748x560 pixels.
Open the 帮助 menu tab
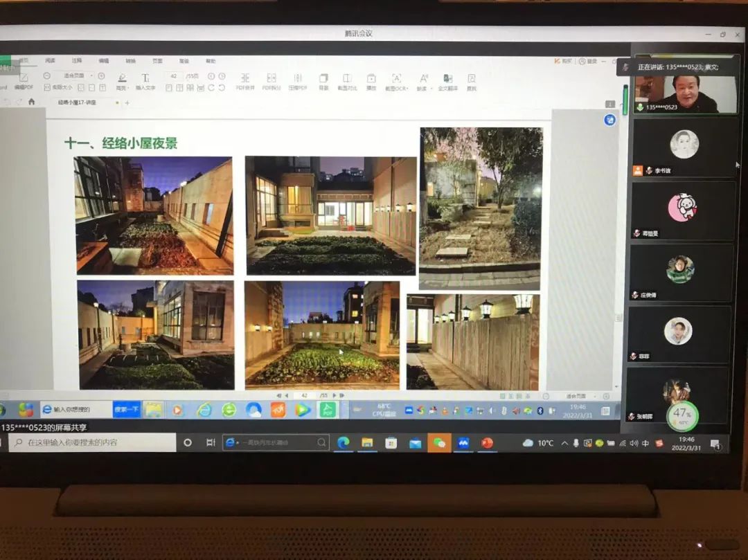coord(211,61)
